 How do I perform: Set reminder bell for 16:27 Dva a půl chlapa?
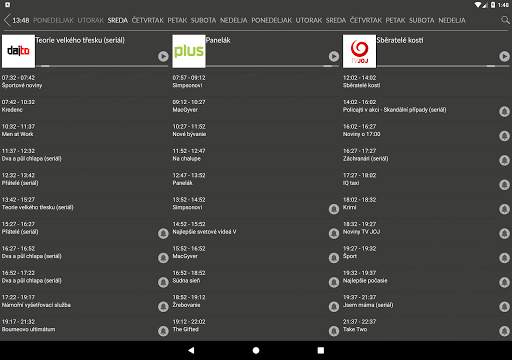[x=163, y=258]
